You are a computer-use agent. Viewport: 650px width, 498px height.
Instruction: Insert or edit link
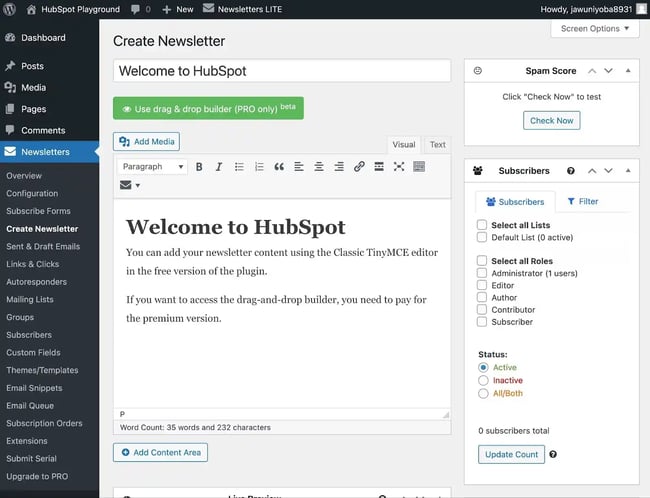tap(359, 167)
